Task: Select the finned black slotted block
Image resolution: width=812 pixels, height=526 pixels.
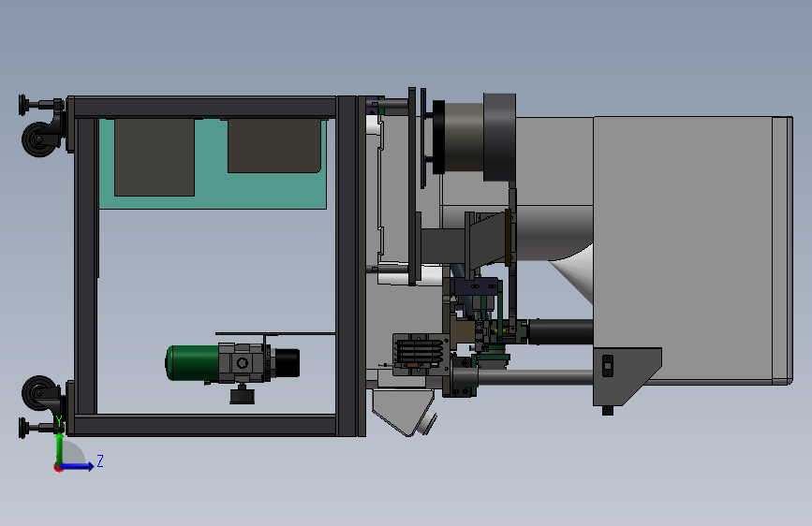Action: coord(421,352)
